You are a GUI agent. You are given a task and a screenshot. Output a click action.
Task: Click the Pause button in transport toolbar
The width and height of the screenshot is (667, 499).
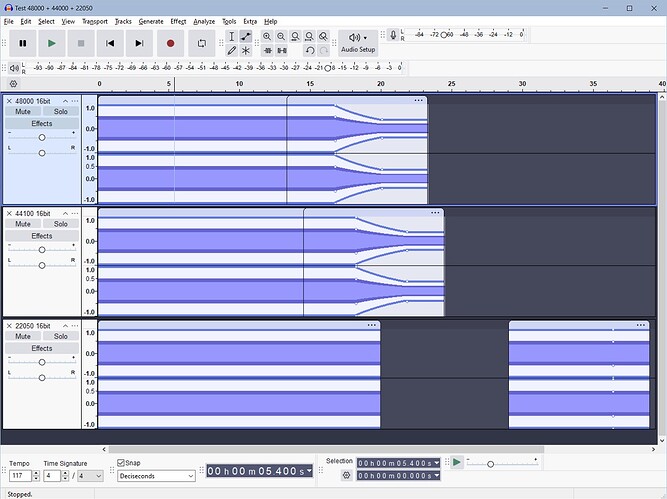(22, 43)
